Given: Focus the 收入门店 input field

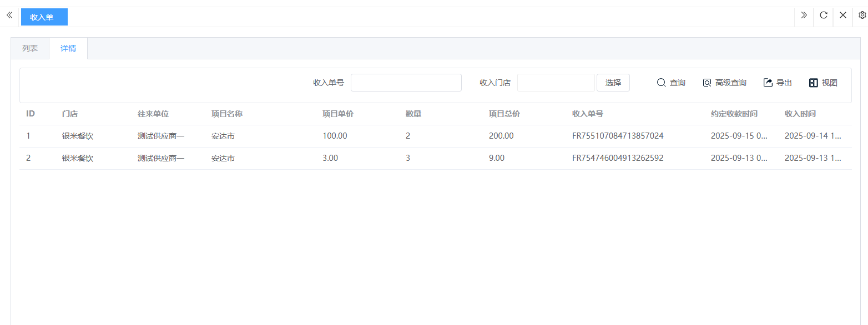Looking at the screenshot, I should pos(556,83).
